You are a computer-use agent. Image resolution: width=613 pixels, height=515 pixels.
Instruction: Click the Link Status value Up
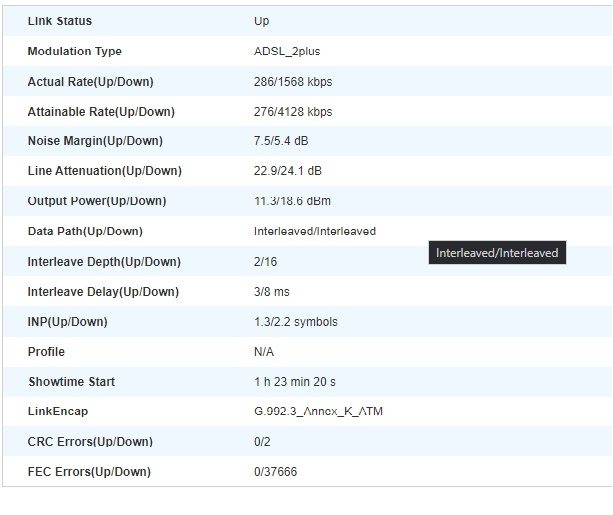click(x=261, y=21)
